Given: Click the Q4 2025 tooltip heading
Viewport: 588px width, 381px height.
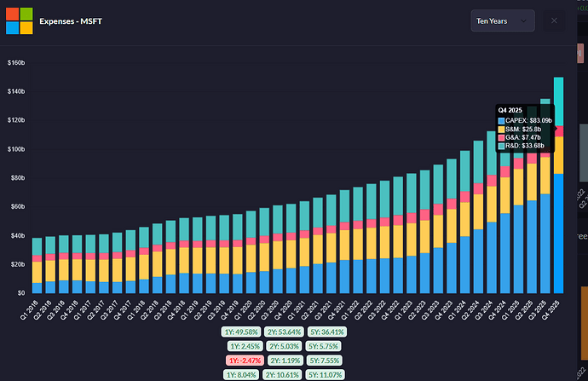Looking at the screenshot, I should click(x=510, y=110).
